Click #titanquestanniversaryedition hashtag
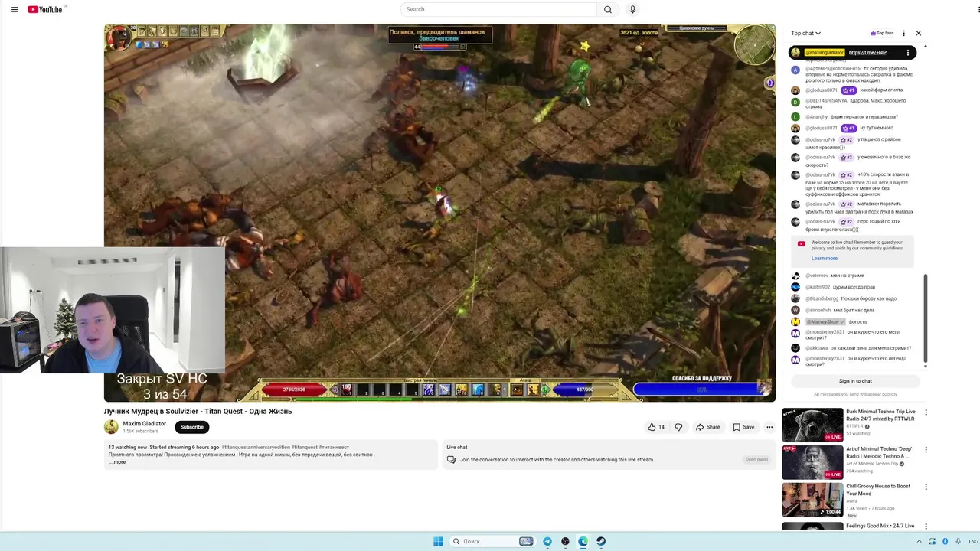 [256, 447]
